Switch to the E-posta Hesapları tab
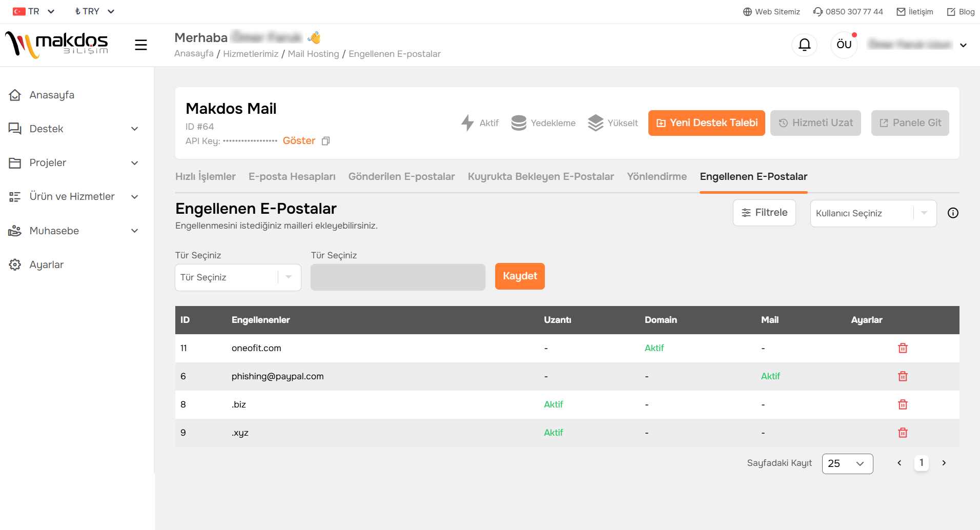This screenshot has height=530, width=980. [292, 176]
